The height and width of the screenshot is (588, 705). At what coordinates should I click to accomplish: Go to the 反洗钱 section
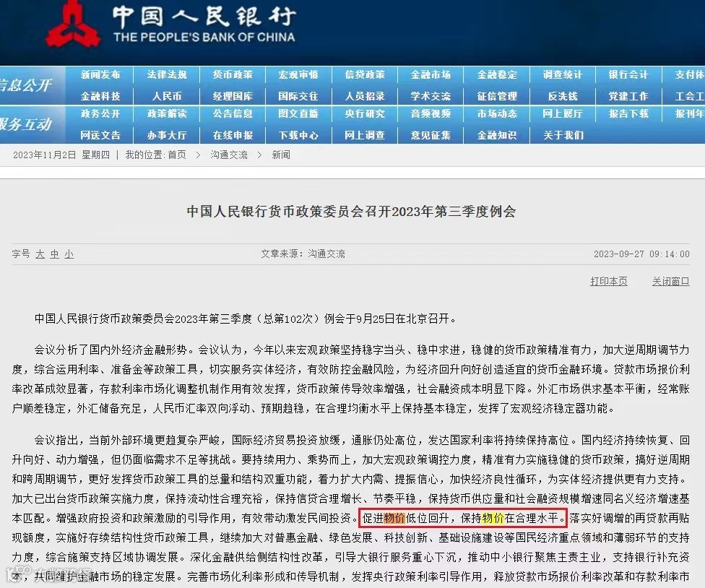pos(563,96)
